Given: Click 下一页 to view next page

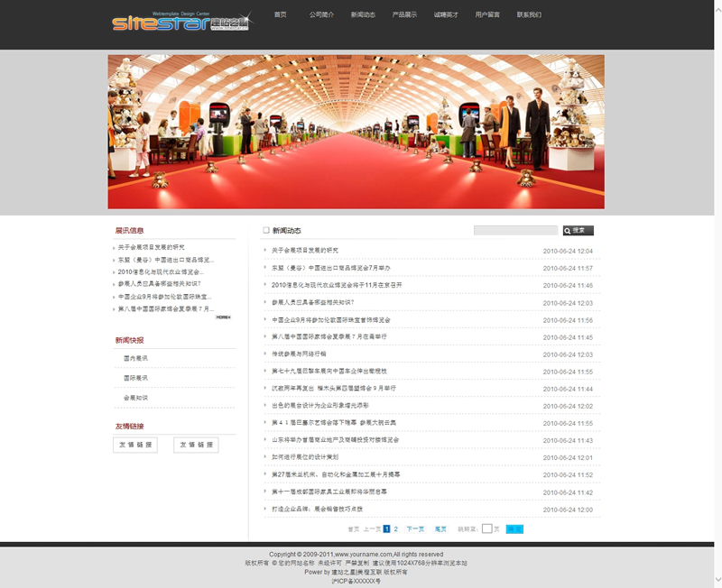Looking at the screenshot, I should pos(415,529).
